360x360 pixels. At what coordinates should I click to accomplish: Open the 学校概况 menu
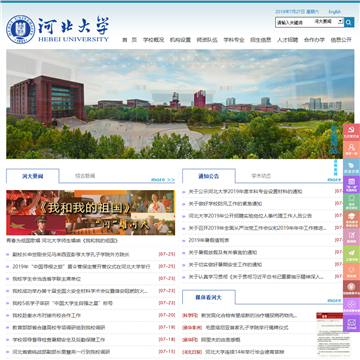153,40
